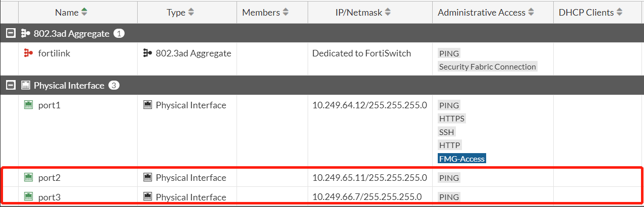Sort by the IP/Netmask column arrows
The image size is (644, 207).
coord(388,12)
